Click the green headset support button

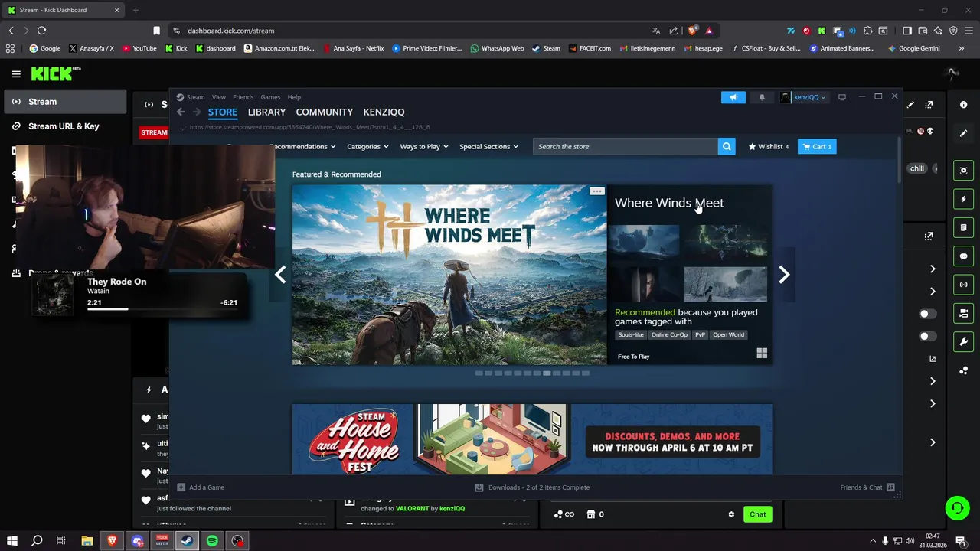[956, 507]
